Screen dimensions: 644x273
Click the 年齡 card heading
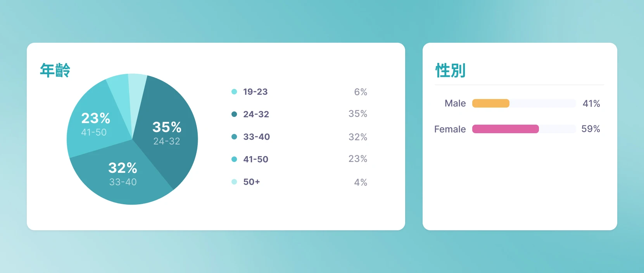(55, 70)
